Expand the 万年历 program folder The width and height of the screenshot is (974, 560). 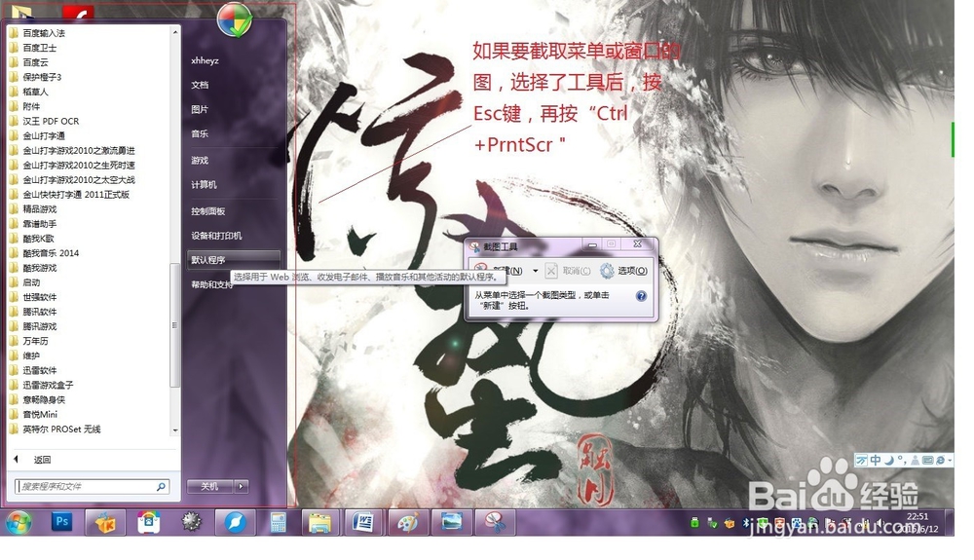pyautogui.click(x=35, y=341)
